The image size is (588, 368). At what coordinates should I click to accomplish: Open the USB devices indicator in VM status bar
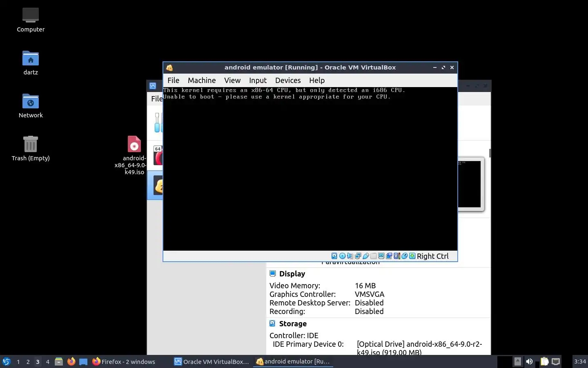pyautogui.click(x=366, y=256)
